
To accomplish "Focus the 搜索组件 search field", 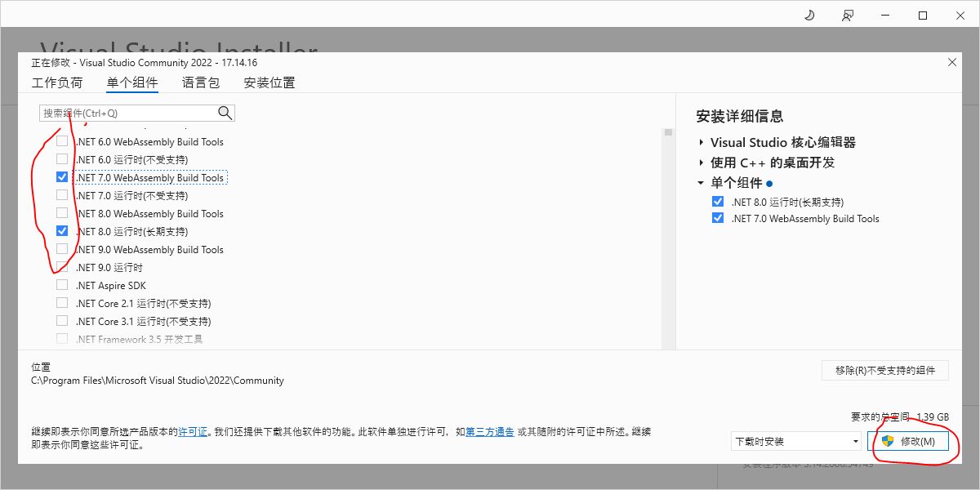I will pyautogui.click(x=127, y=114).
